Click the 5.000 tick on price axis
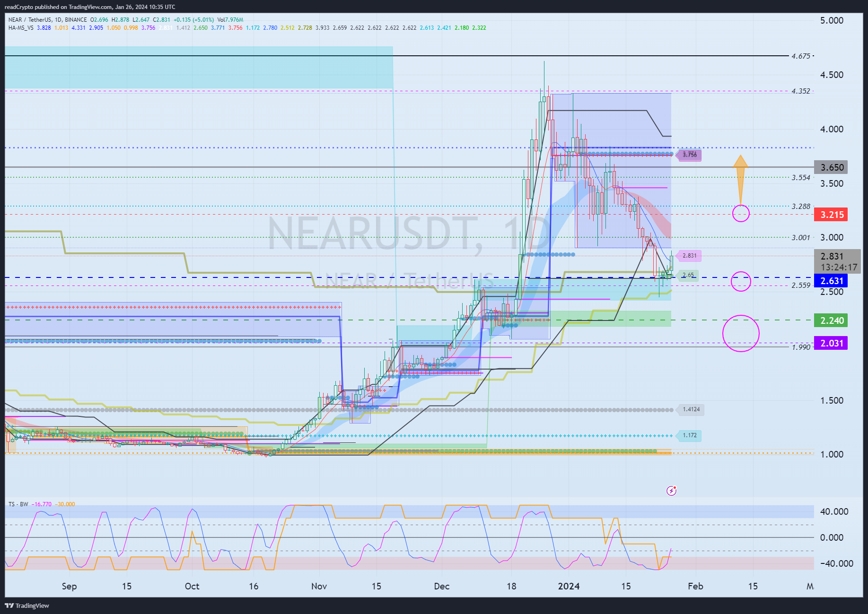This screenshot has width=868, height=614. (x=832, y=20)
